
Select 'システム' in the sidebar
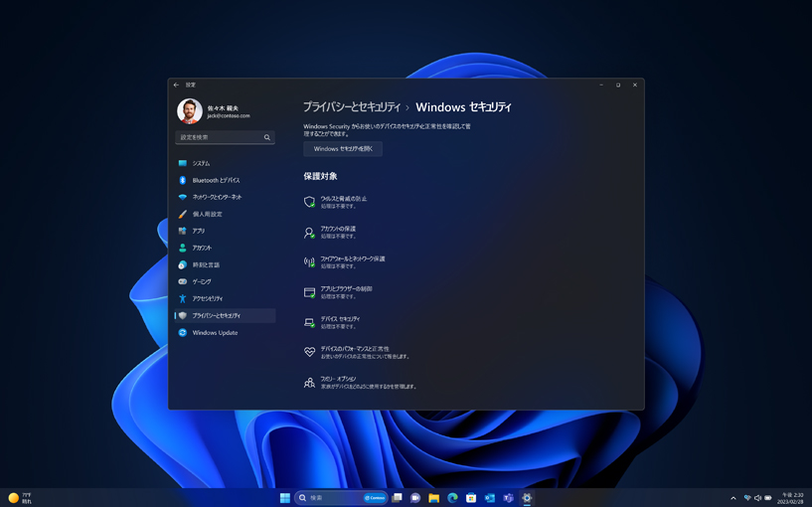pos(201,163)
